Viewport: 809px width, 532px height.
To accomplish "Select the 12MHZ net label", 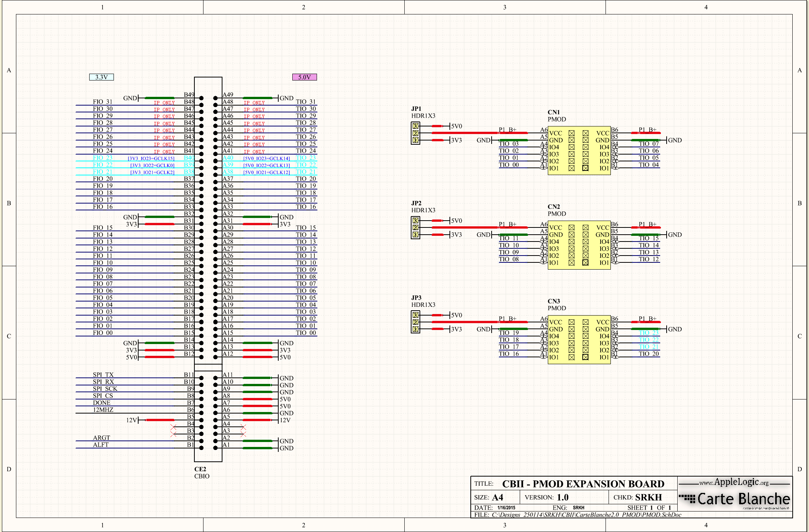I will pyautogui.click(x=103, y=410).
